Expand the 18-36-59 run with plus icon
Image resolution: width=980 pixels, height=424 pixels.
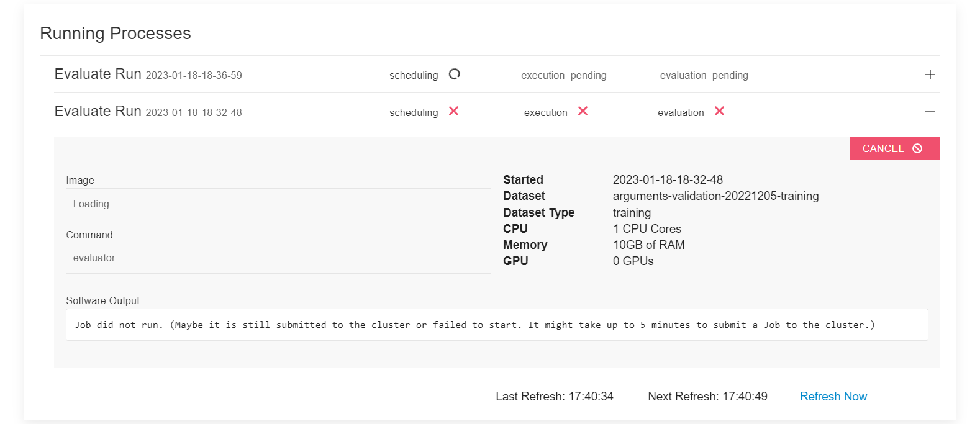pyautogui.click(x=930, y=74)
